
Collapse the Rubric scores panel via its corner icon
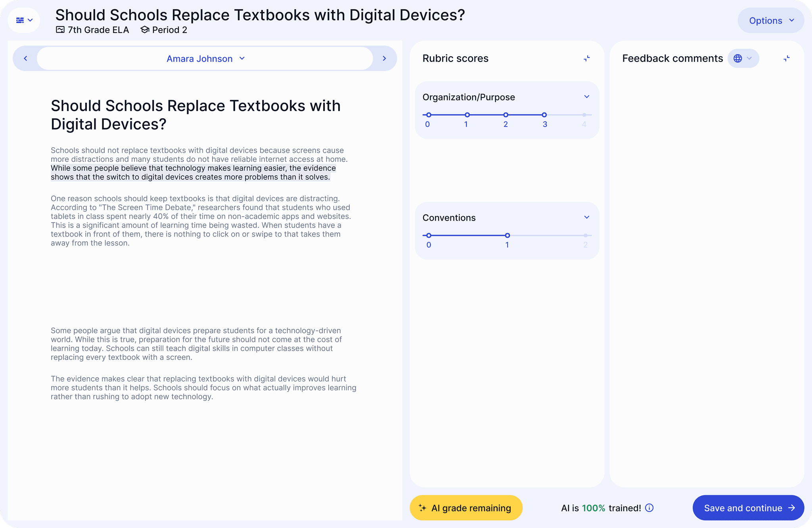tap(586, 58)
